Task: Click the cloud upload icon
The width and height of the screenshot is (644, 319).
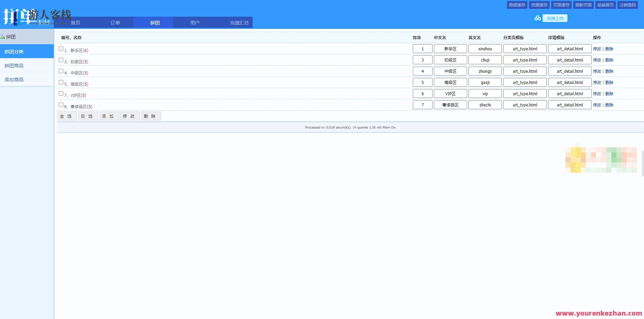Action: (x=538, y=18)
